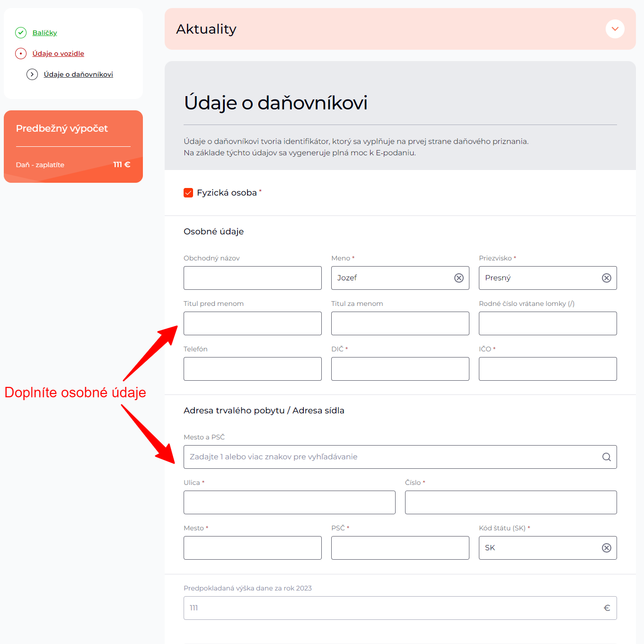Open the Balíčky step link
The height and width of the screenshot is (644, 644).
coord(44,33)
